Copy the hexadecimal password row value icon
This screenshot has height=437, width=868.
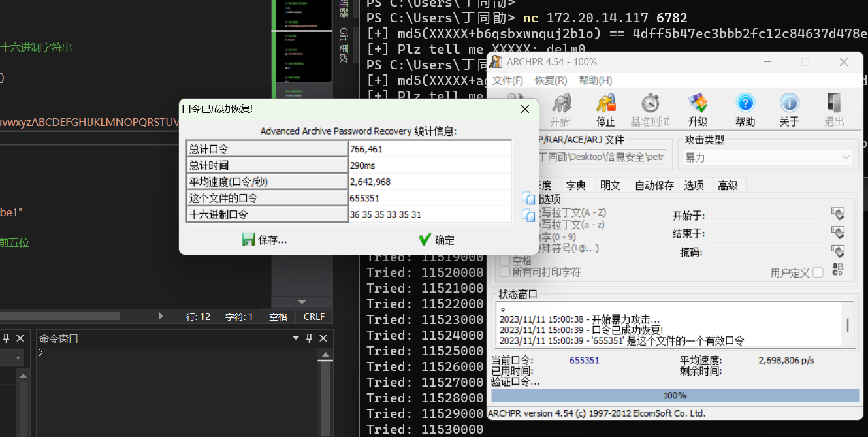click(x=528, y=214)
